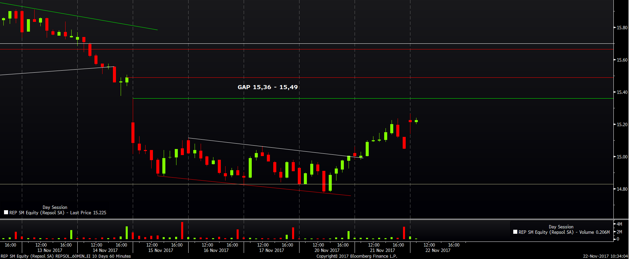Click the '20 Nov 2017' date label
The height and width of the screenshot is (259, 644).
point(327,250)
